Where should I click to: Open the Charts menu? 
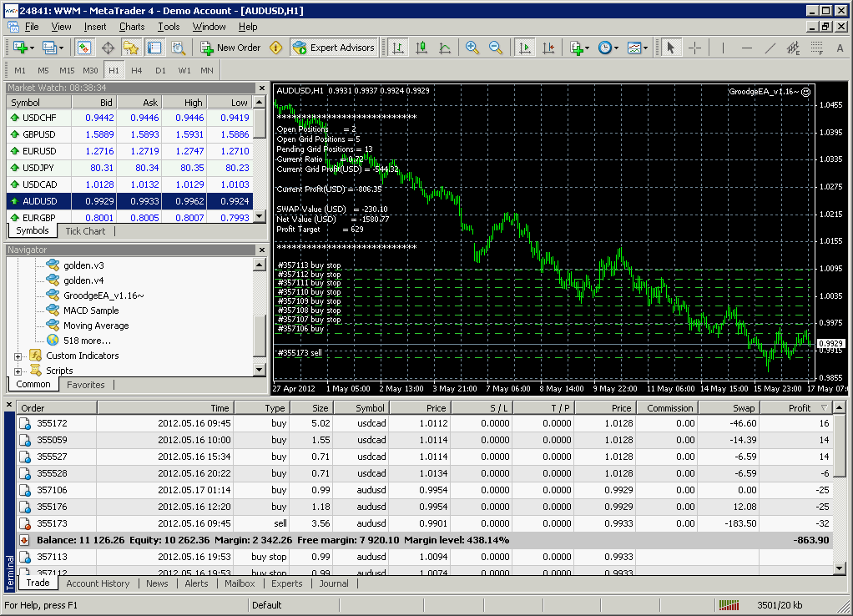pos(132,27)
